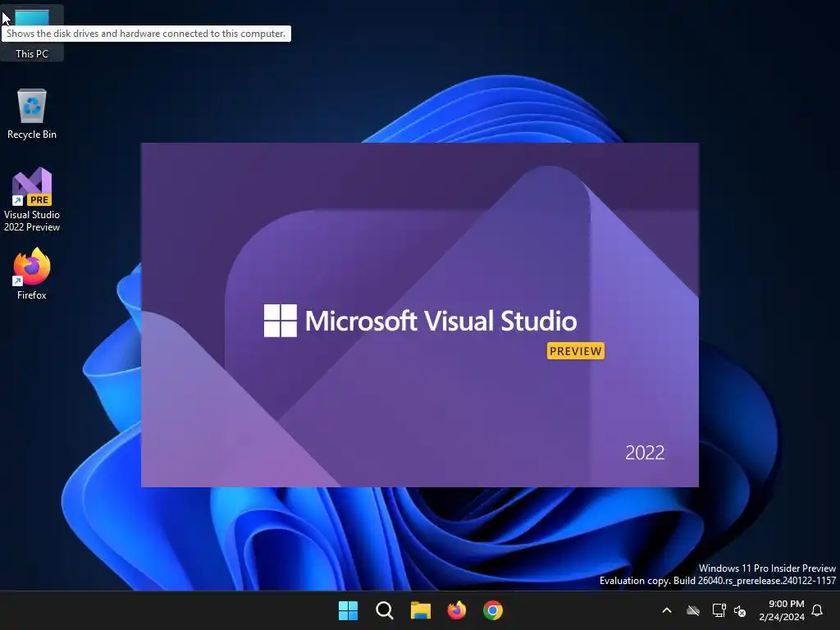Open the notification bell
Screen dimensions: 840x630
click(818, 610)
